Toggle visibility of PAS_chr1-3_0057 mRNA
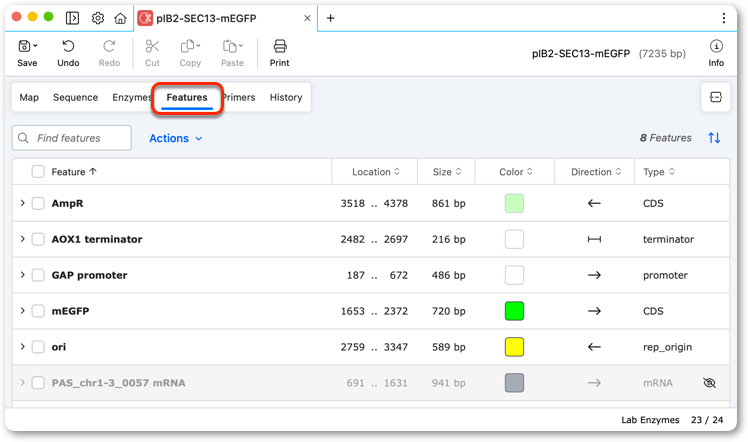The image size is (748, 442). click(709, 383)
